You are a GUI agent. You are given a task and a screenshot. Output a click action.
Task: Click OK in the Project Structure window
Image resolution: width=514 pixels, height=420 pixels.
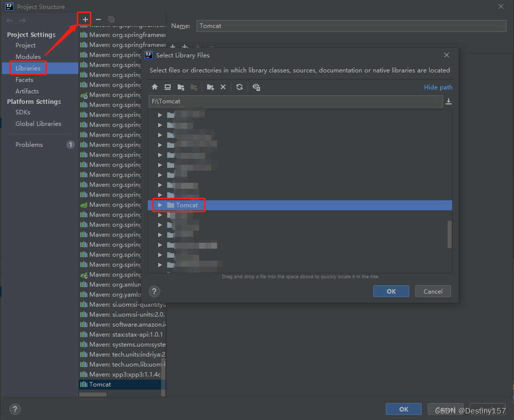404,409
